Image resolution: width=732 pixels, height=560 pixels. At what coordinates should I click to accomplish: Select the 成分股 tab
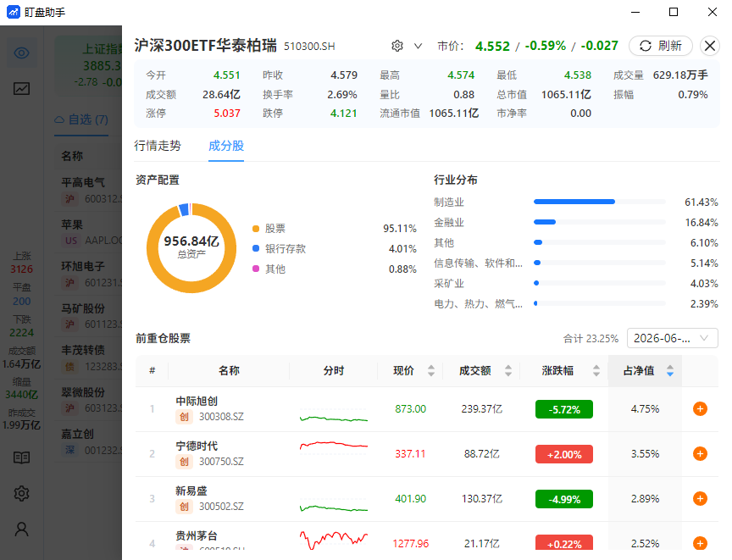coord(226,146)
